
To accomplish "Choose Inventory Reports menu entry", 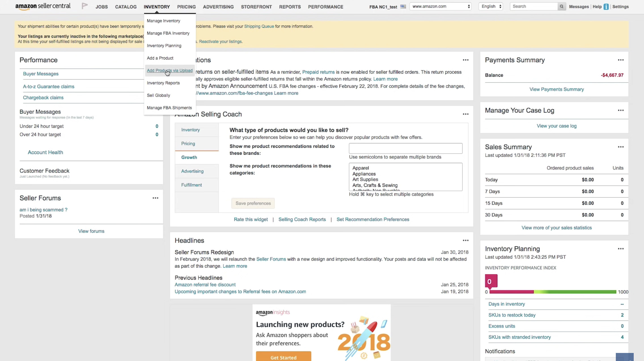I will 163,83.
